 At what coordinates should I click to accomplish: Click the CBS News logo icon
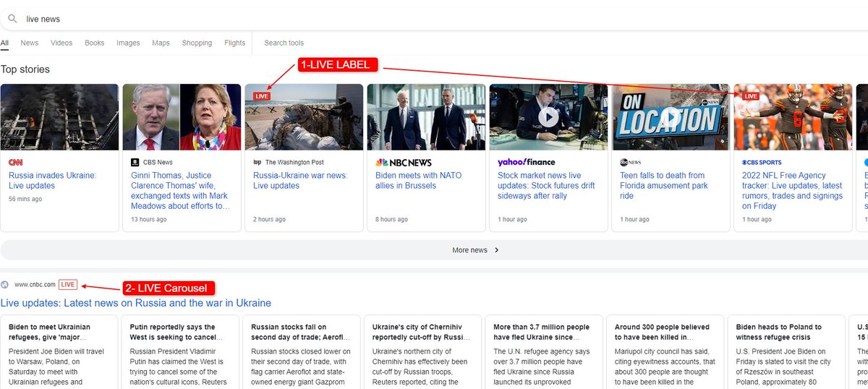(x=135, y=163)
